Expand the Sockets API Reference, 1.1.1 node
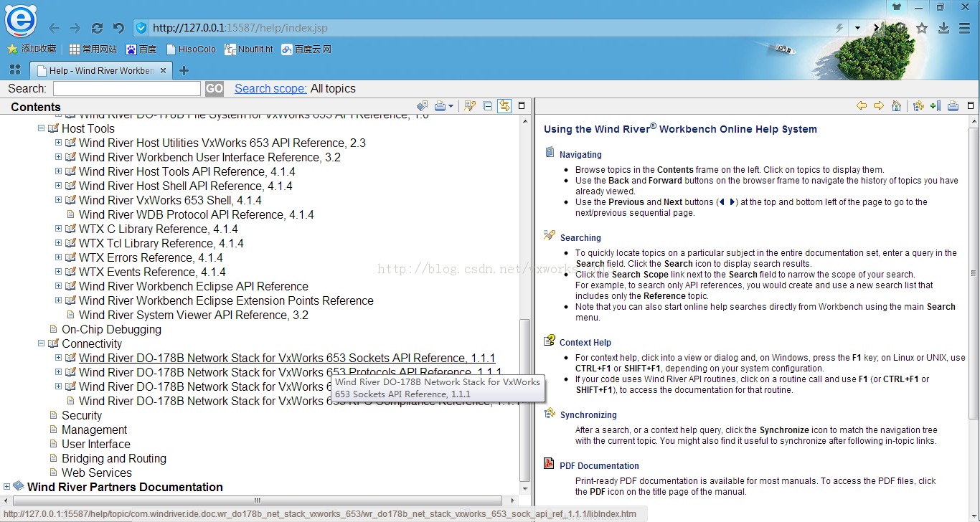980x522 pixels. coord(58,358)
